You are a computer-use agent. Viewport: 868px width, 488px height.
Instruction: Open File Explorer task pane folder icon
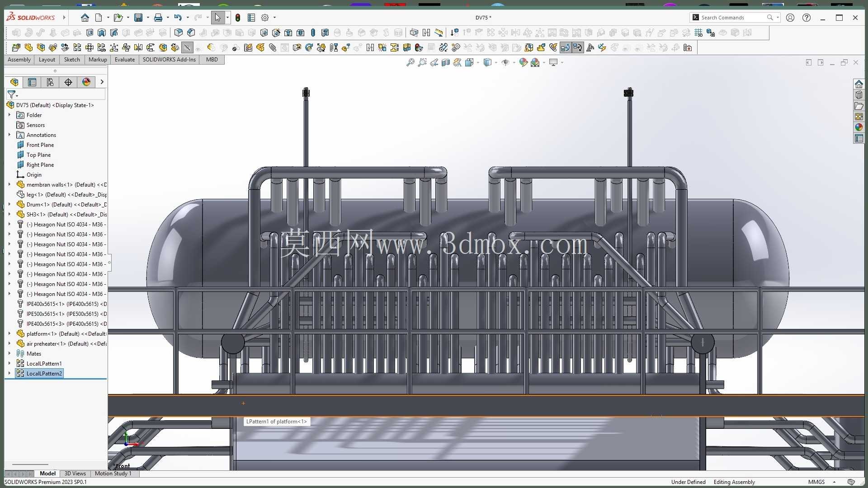click(859, 106)
